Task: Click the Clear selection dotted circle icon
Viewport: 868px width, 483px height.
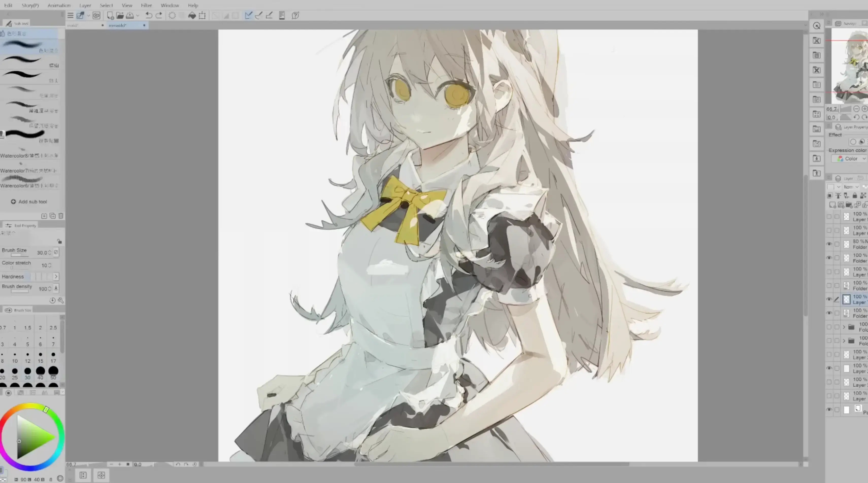Action: click(172, 15)
